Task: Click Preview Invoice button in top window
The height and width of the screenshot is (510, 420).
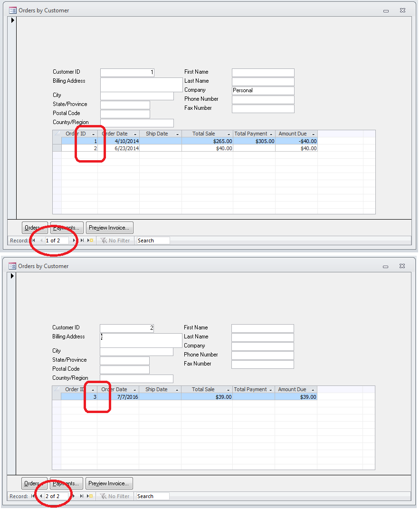Action: pos(110,228)
